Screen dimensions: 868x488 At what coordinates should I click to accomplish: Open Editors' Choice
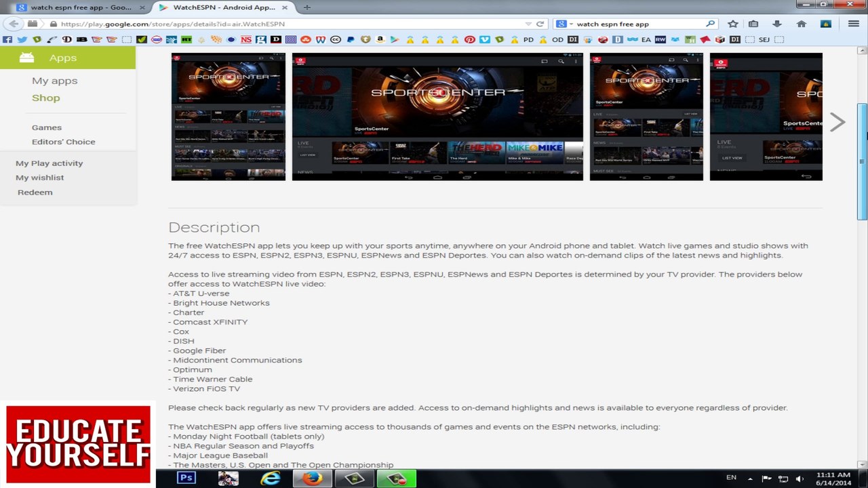[x=64, y=142]
